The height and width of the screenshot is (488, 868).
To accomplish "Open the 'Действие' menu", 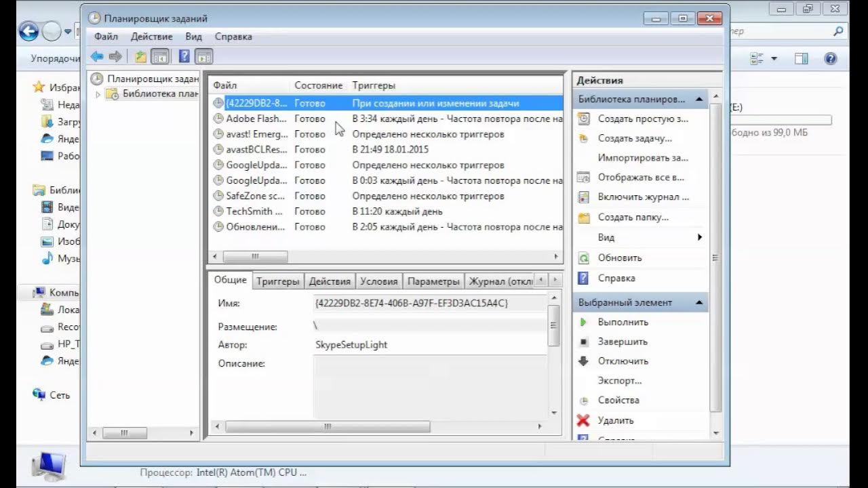I will (151, 37).
